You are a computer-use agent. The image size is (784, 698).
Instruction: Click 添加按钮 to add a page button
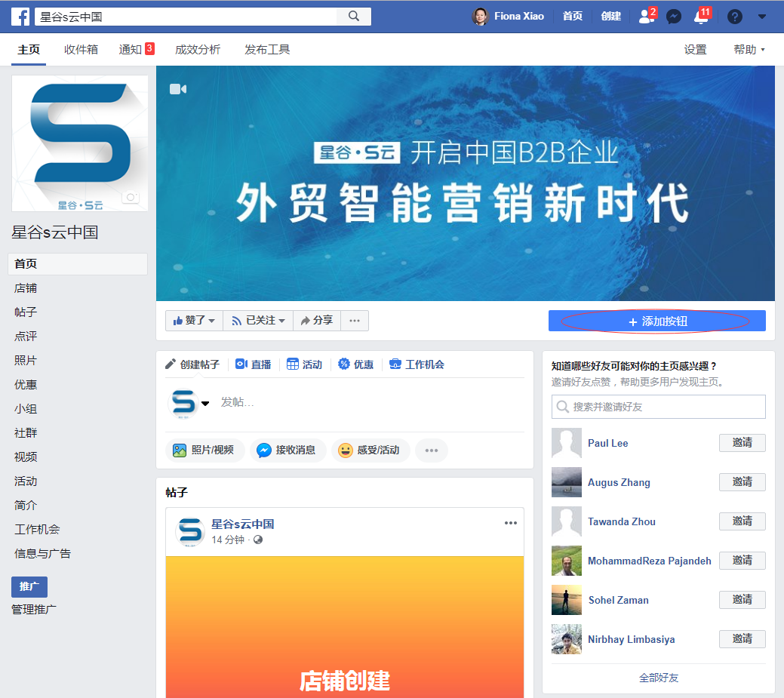(x=656, y=320)
